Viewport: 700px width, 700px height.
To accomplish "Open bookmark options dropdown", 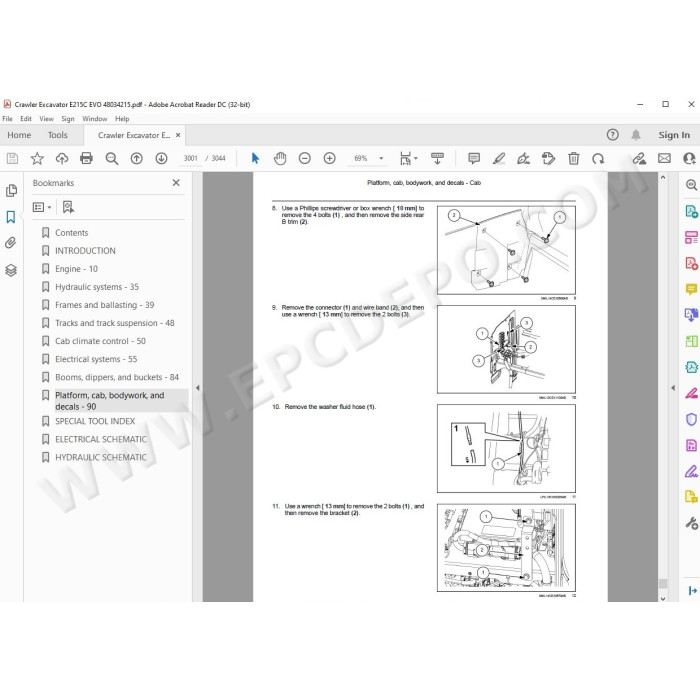I will (42, 207).
